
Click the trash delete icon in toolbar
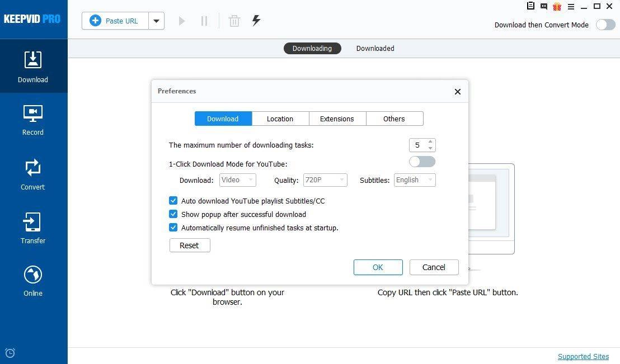(234, 21)
